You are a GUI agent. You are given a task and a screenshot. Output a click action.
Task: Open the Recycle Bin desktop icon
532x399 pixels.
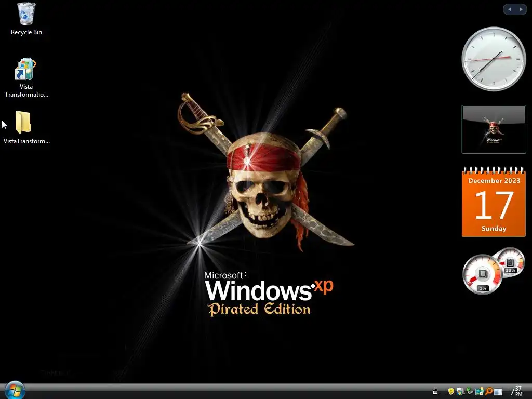(26, 19)
